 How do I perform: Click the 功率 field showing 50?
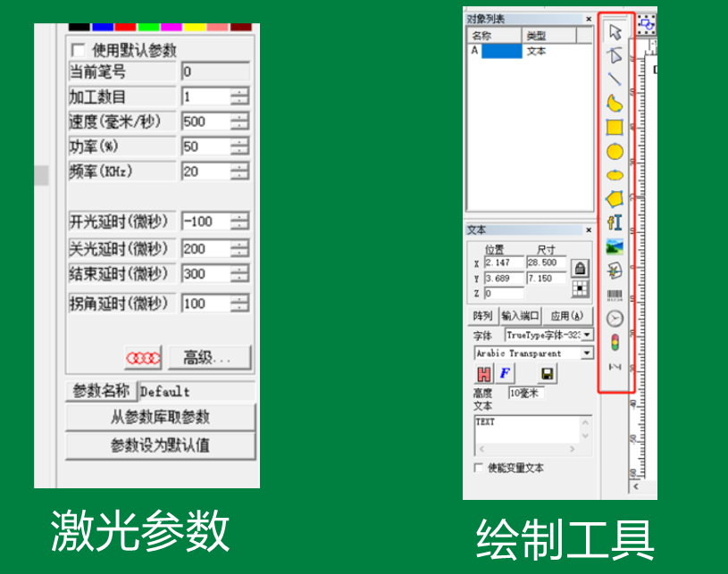pyautogui.click(x=206, y=146)
